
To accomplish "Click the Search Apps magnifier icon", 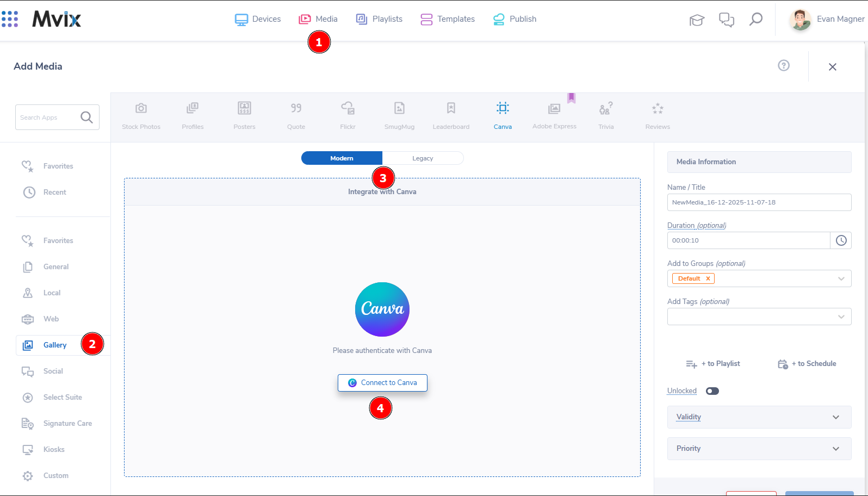I will (86, 117).
